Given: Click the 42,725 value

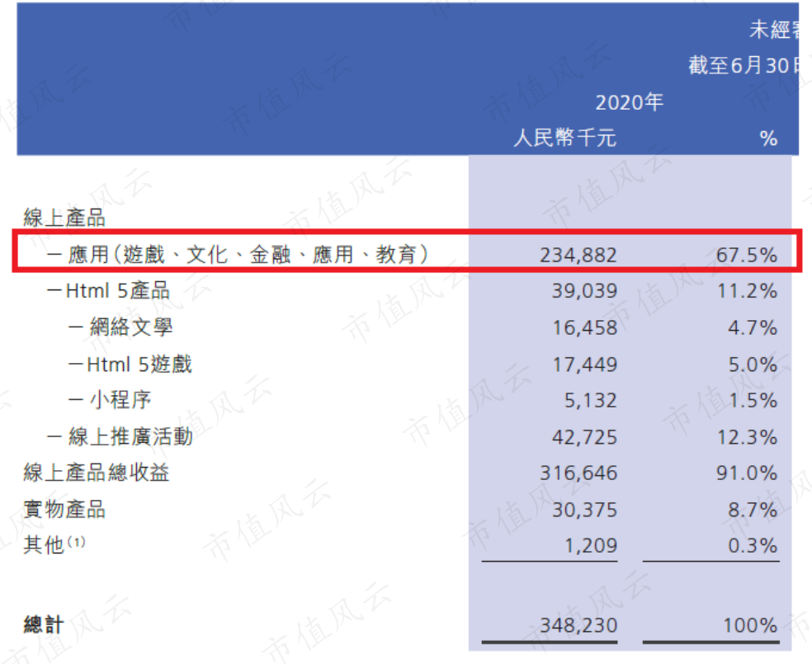Looking at the screenshot, I should (585, 438).
